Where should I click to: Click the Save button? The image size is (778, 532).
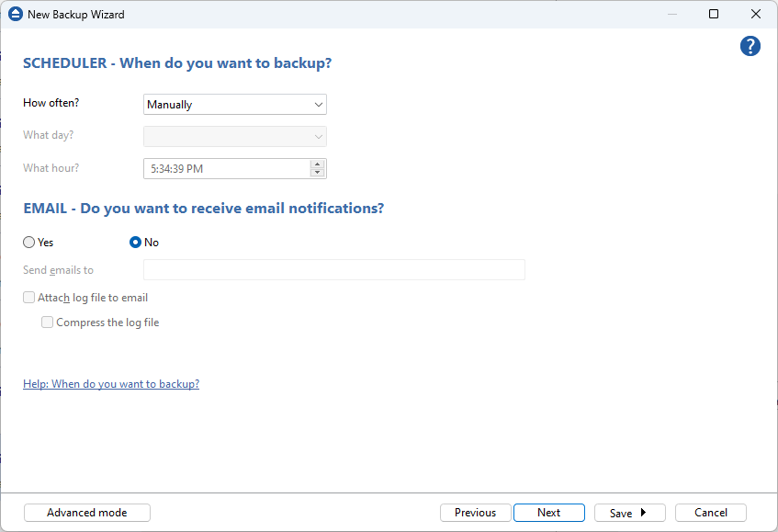click(x=621, y=513)
